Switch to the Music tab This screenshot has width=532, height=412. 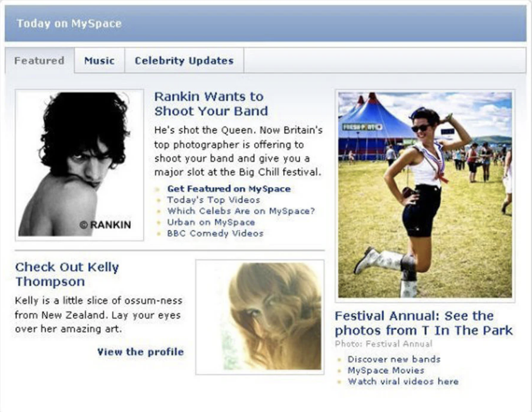click(x=99, y=61)
